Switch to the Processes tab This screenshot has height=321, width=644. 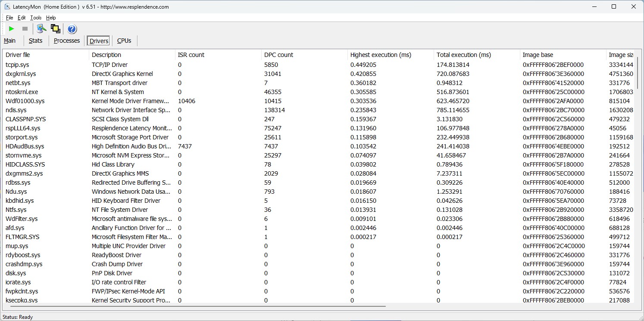pyautogui.click(x=67, y=41)
